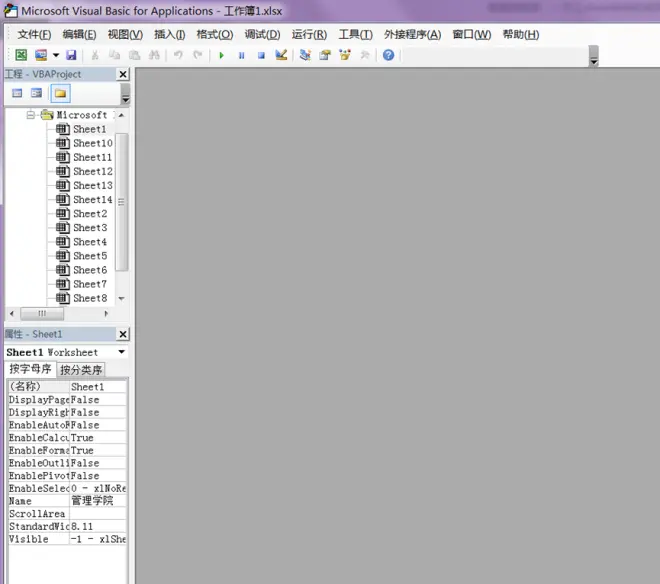Image resolution: width=660 pixels, height=584 pixels.
Task: Open the Project Explorer toolbar icon
Action: pyautogui.click(x=305, y=55)
